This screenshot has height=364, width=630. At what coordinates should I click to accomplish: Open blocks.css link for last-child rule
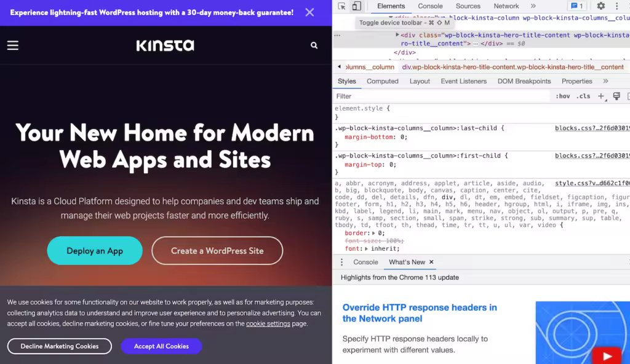point(592,128)
